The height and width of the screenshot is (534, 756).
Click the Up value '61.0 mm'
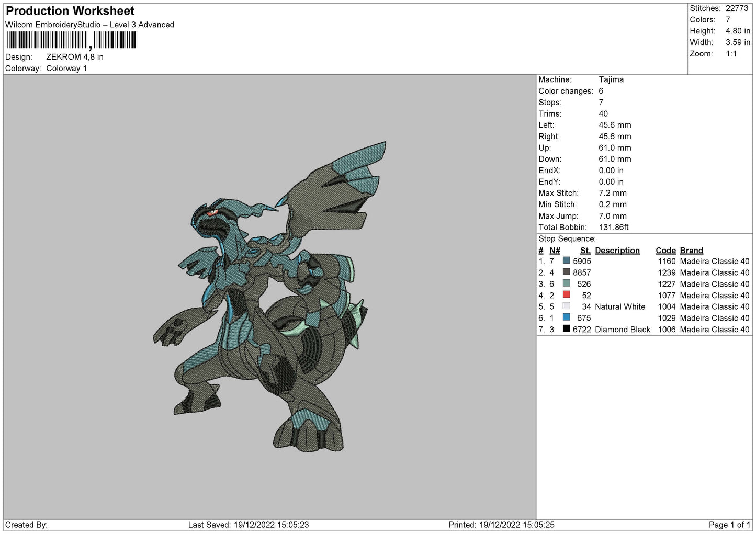click(615, 148)
